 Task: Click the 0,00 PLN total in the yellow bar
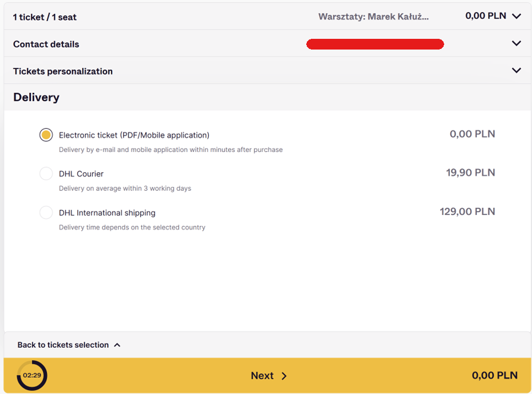click(495, 375)
